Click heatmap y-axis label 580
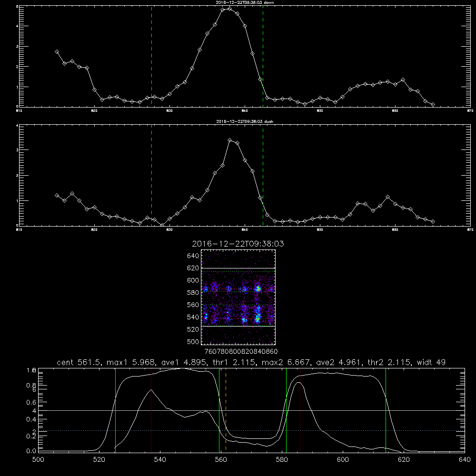 [x=193, y=292]
